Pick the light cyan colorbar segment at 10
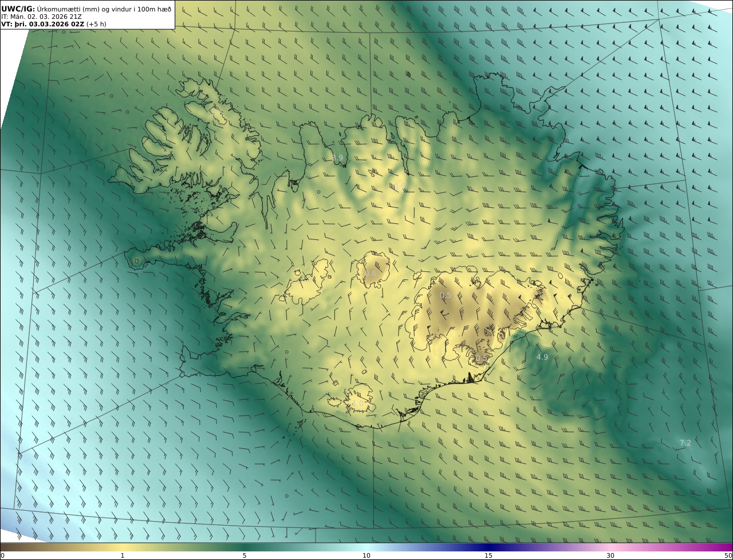733x560 pixels. pos(366,547)
